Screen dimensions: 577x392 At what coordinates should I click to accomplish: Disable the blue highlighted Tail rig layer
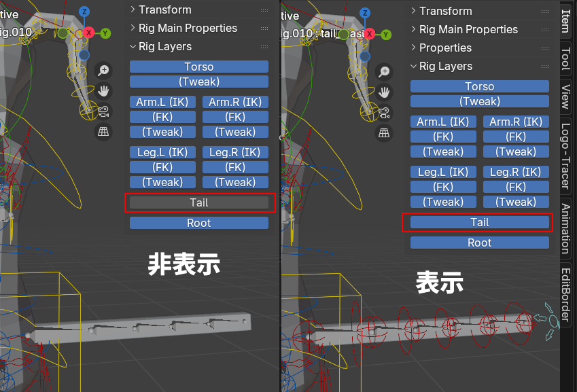479,222
